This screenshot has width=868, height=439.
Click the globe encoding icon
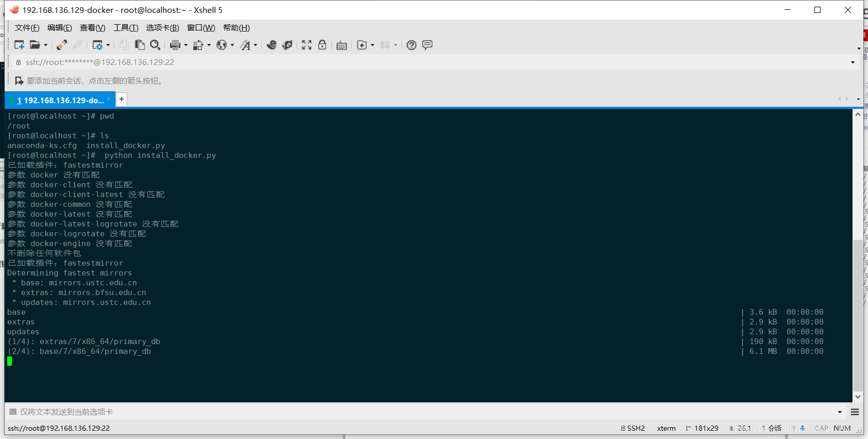(222, 45)
